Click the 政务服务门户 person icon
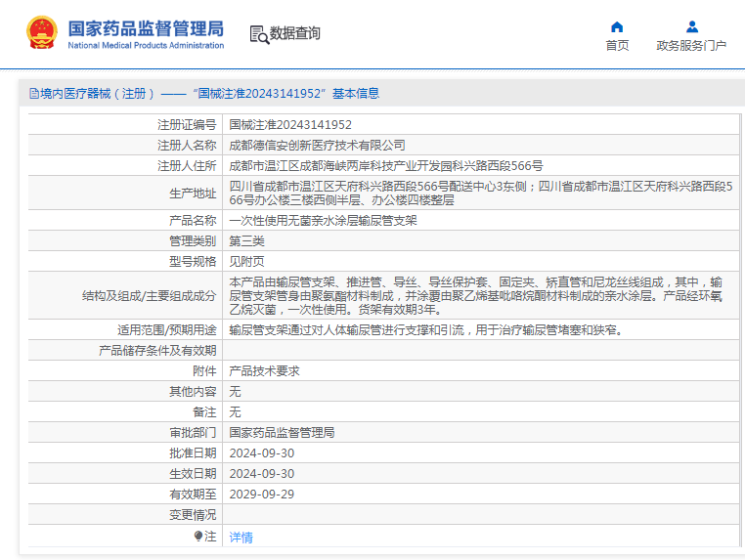The image size is (745, 560). pos(692,26)
